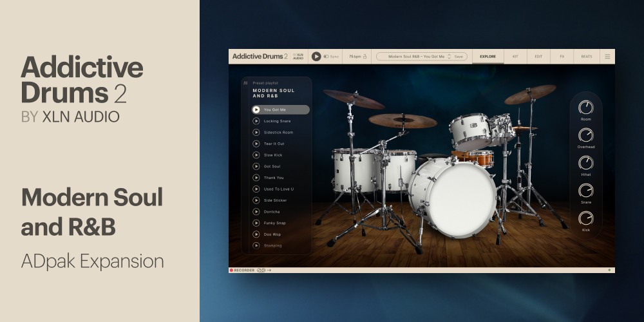
Task: Go to the BEATS tab
Action: (x=587, y=57)
